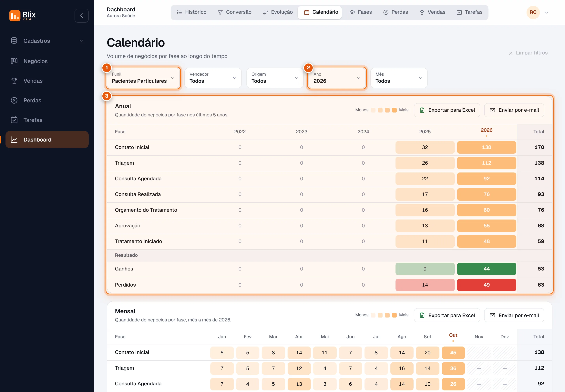Click the Dashboard chart icon in sidebar

[14, 140]
